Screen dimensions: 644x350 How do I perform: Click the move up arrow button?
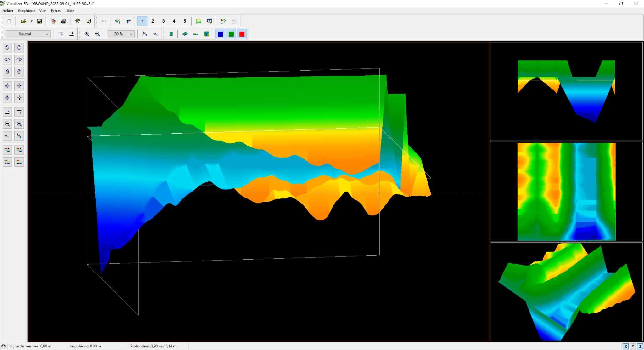[x=7, y=98]
